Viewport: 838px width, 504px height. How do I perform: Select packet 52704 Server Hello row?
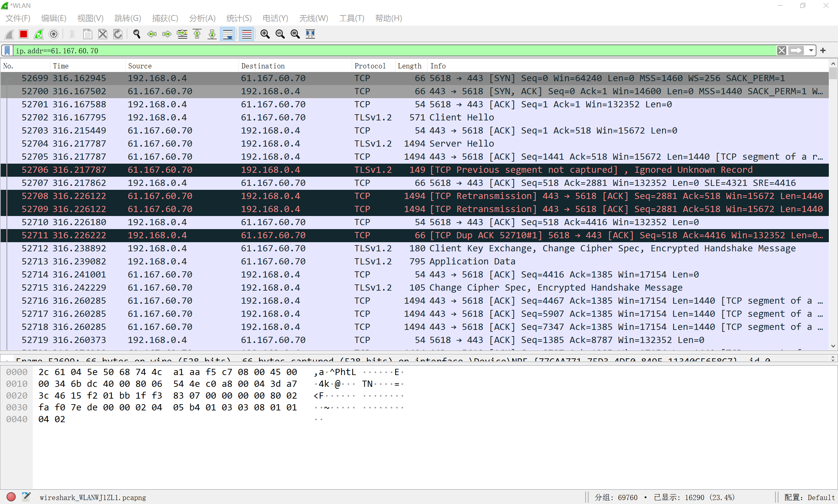pyautogui.click(x=415, y=144)
